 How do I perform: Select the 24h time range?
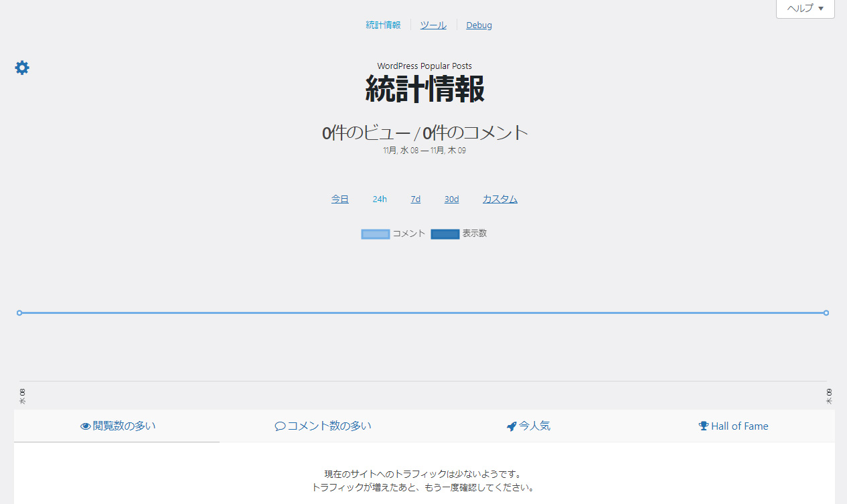(380, 199)
